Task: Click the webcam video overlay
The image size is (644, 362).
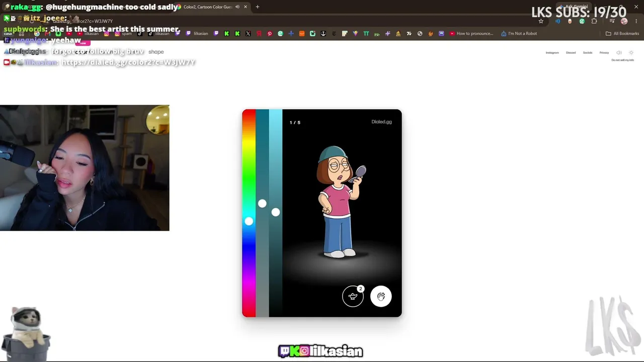Action: click(85, 168)
